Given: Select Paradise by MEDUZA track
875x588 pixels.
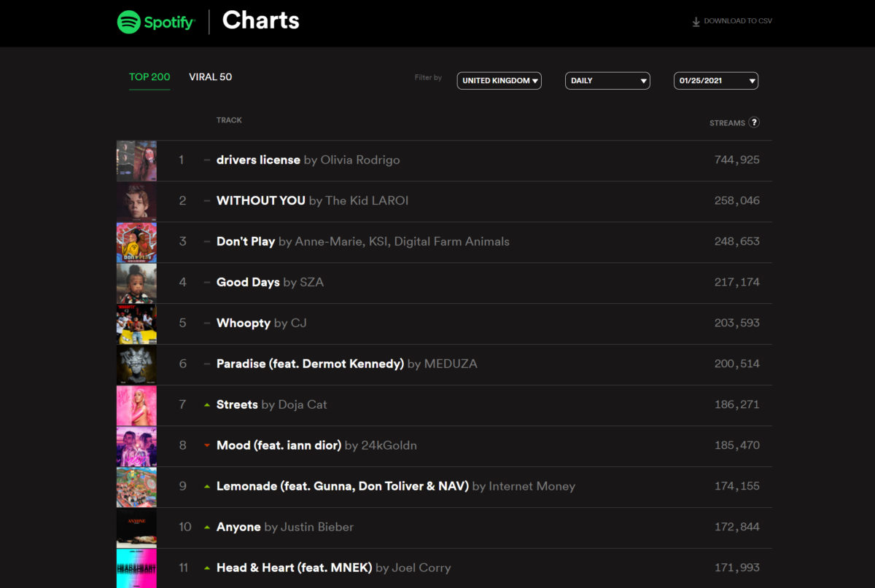Looking at the screenshot, I should point(310,364).
